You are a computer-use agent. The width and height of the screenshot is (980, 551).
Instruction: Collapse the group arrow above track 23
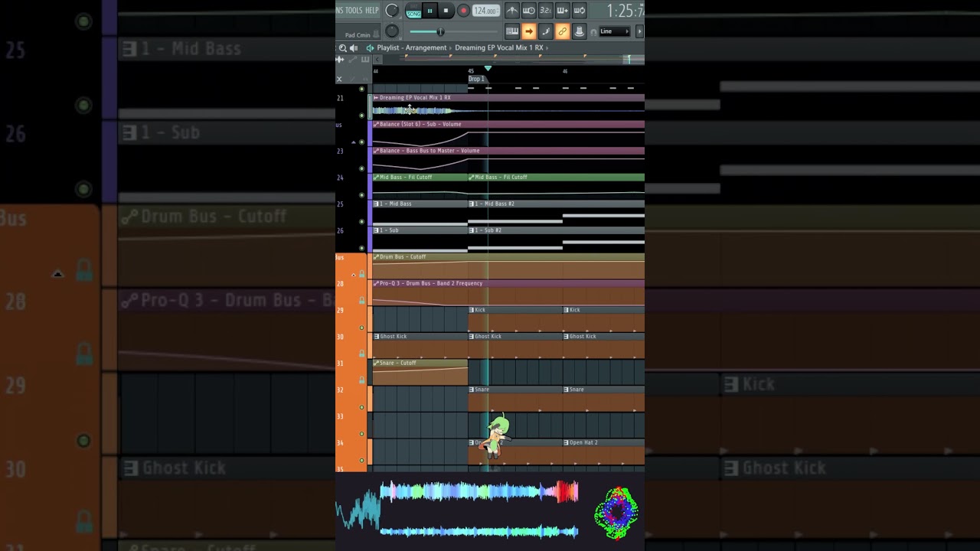354,142
